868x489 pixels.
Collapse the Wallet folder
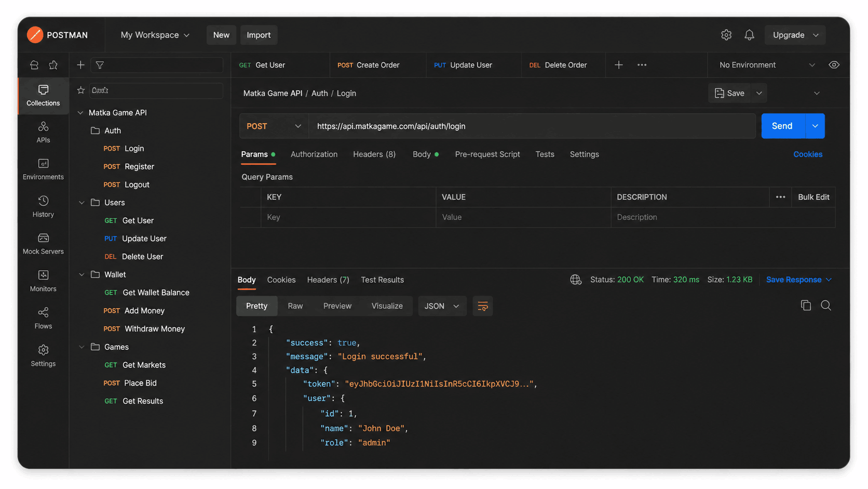(x=82, y=274)
